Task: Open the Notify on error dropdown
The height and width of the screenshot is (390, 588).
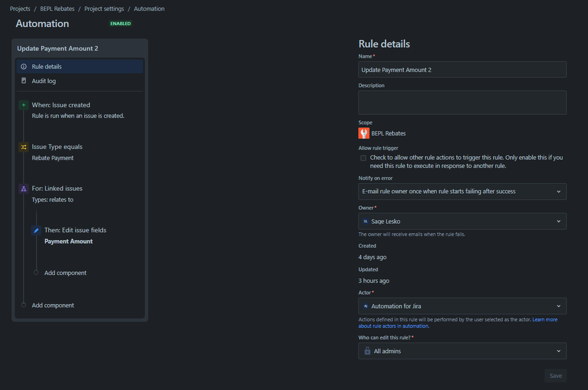Action: [463, 191]
